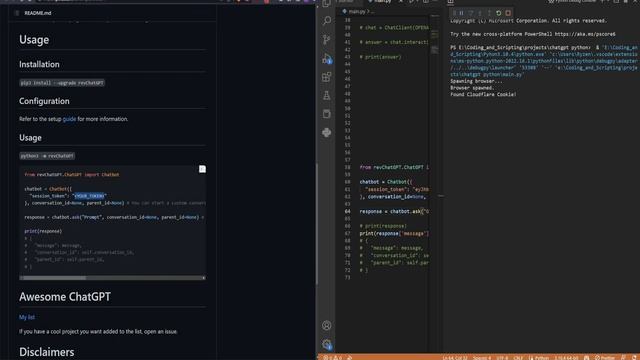The width and height of the screenshot is (640, 360).
Task: Copy the README code block
Action: pos(202,169)
